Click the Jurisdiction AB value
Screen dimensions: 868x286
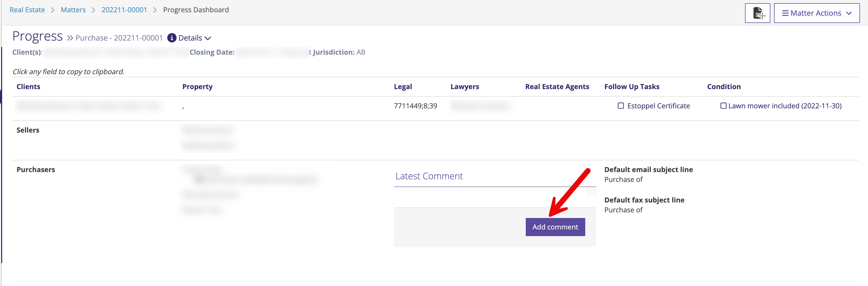[361, 52]
